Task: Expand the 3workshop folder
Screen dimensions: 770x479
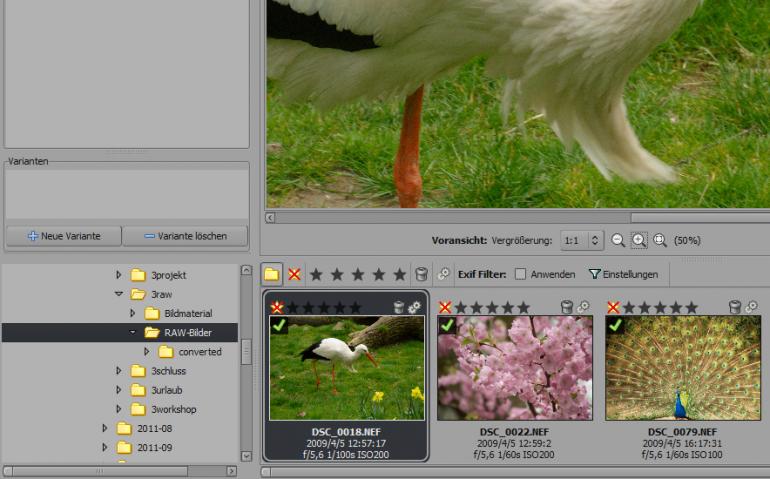Action: coord(118,409)
